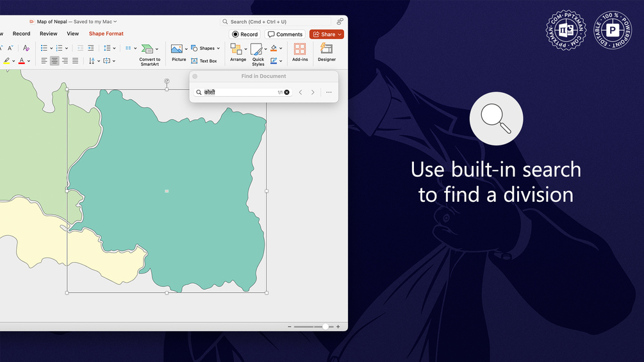Click the zoom in plus button
This screenshot has height=362, width=644.
338,327
